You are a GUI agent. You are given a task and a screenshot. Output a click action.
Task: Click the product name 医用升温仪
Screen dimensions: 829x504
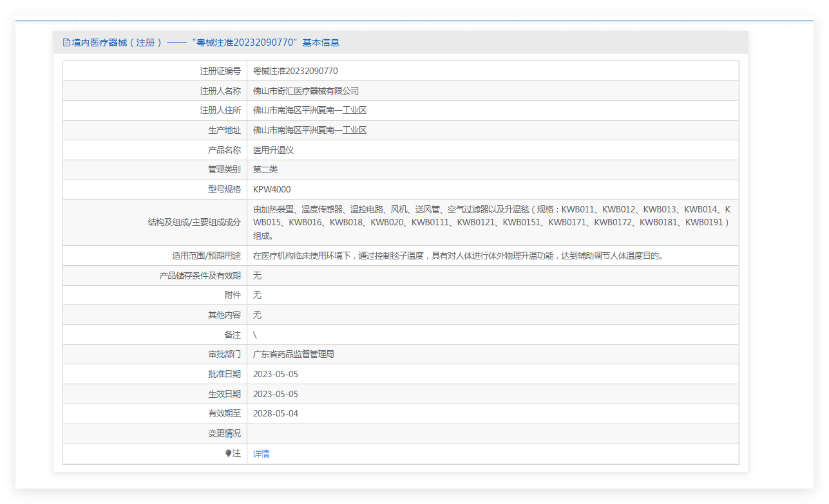[274, 150]
